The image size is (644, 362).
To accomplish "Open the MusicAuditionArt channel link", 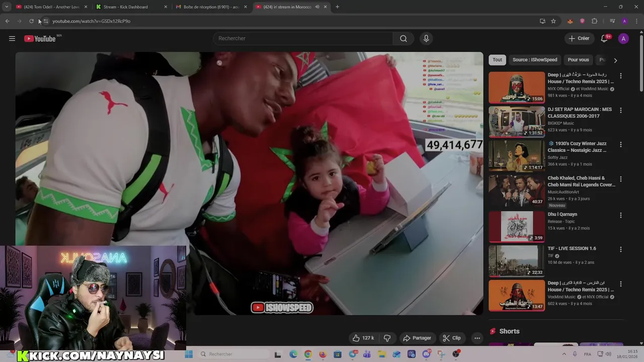I will [563, 192].
